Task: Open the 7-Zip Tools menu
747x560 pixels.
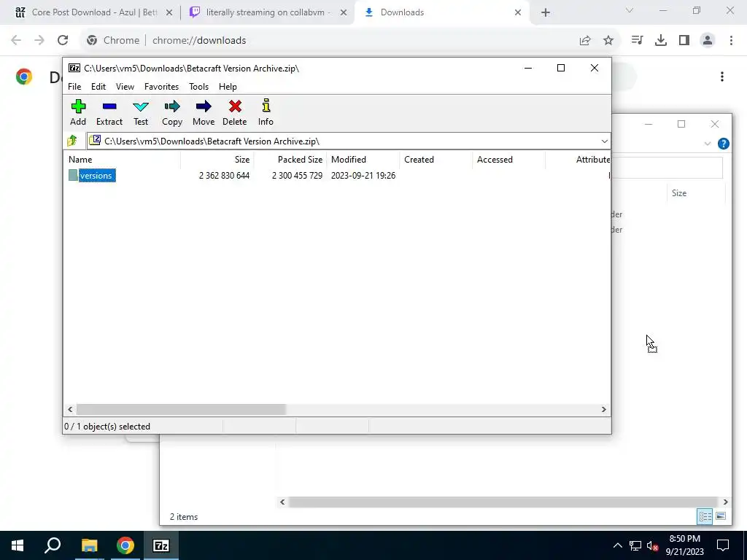Action: tap(198, 87)
